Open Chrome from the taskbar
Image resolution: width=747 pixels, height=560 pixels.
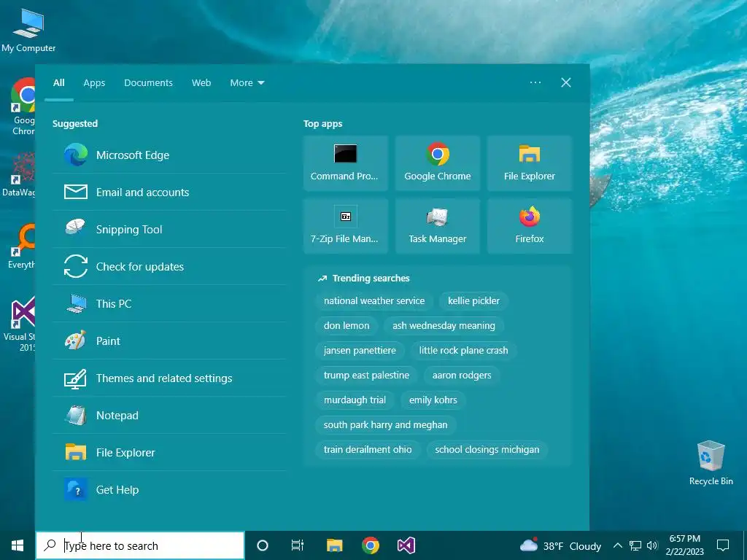pyautogui.click(x=370, y=545)
